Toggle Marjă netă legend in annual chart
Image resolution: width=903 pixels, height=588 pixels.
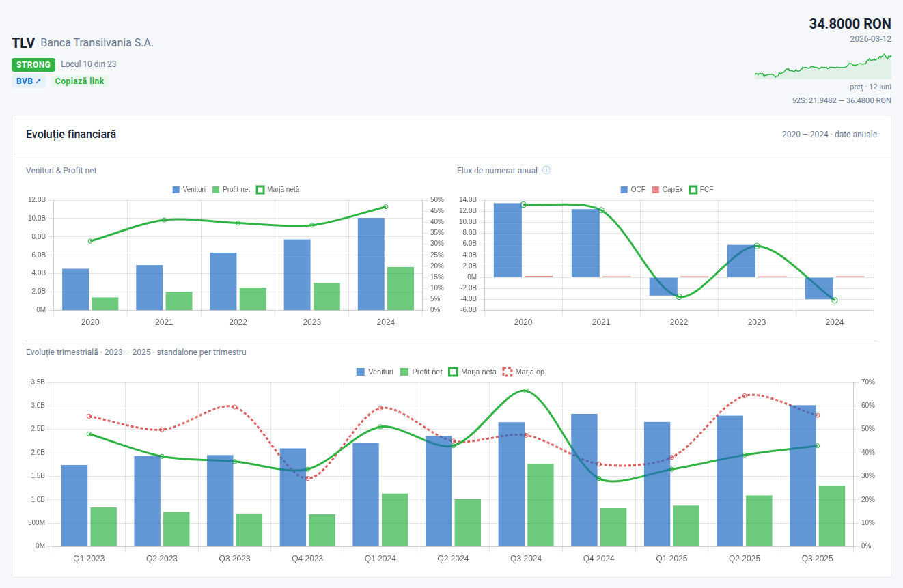click(x=277, y=189)
